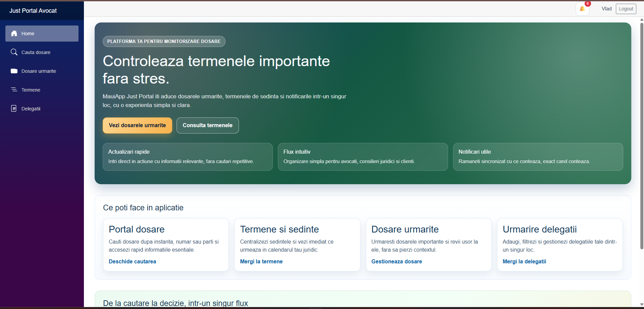Navigate to Cauta dosare in the sidebar
The height and width of the screenshot is (309, 644).
36,52
